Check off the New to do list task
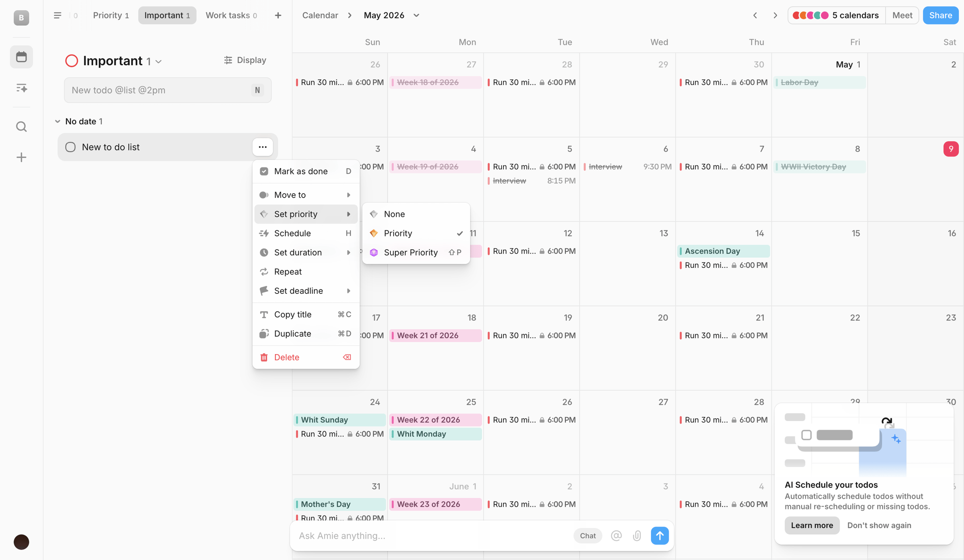This screenshot has height=560, width=964. pos(70,147)
